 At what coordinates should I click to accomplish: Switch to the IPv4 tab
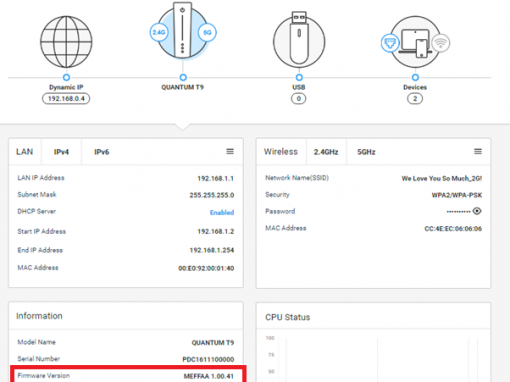point(61,152)
